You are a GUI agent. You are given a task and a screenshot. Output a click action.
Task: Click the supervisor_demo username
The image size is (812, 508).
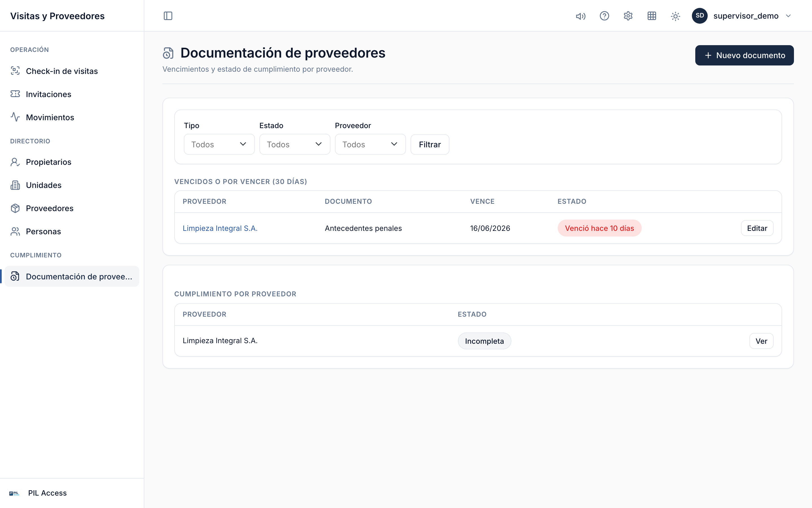coord(746,16)
